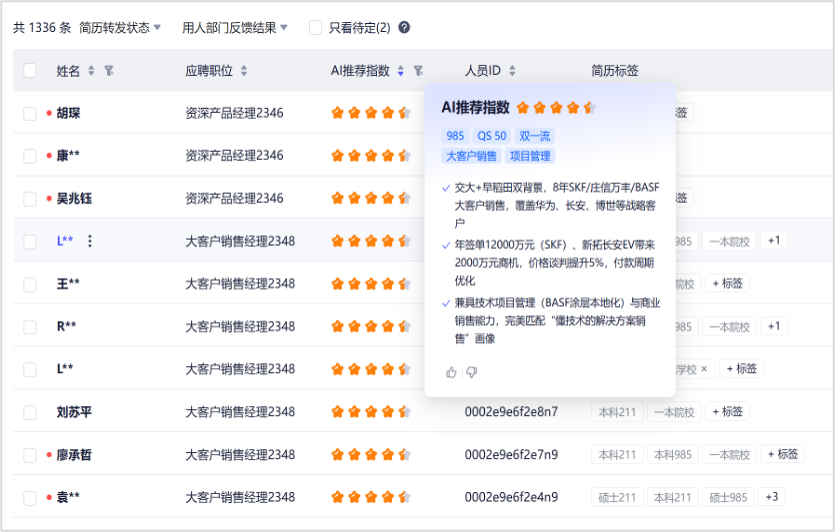The image size is (836, 532).
Task: Select the 吴兆钰 row checkbox
Action: point(30,198)
